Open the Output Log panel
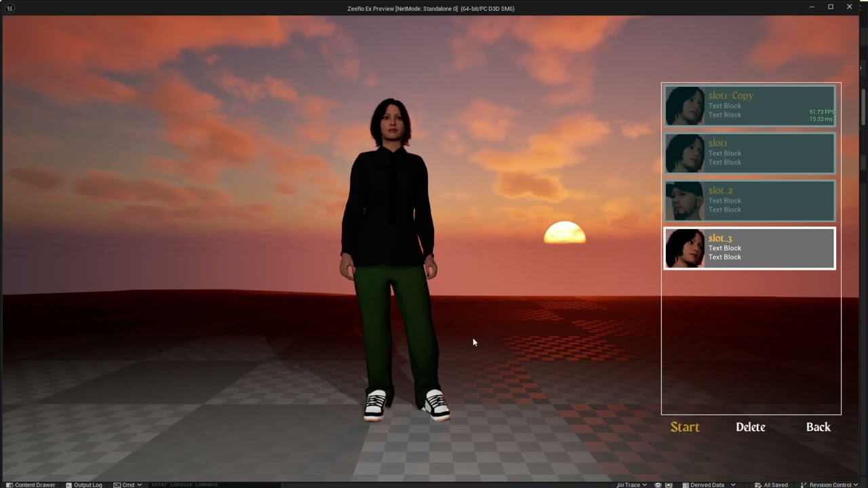Screen dimensions: 868x488 pyautogui.click(x=84, y=485)
